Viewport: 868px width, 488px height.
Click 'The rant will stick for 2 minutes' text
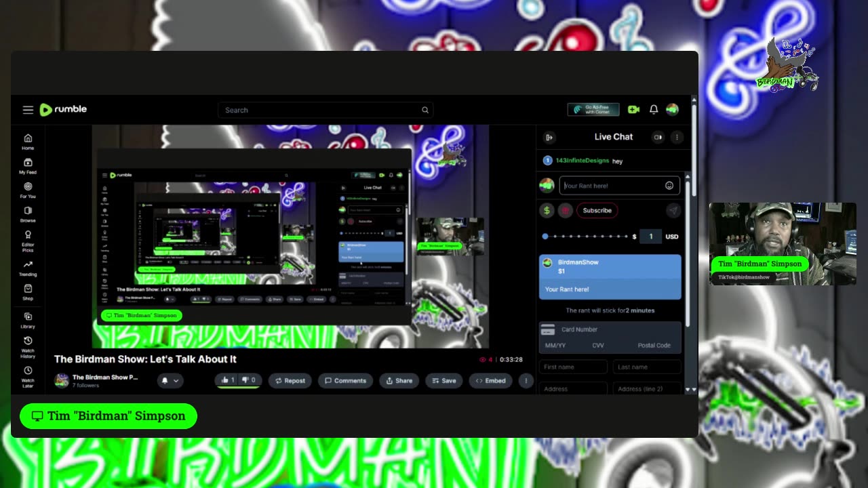click(x=610, y=310)
